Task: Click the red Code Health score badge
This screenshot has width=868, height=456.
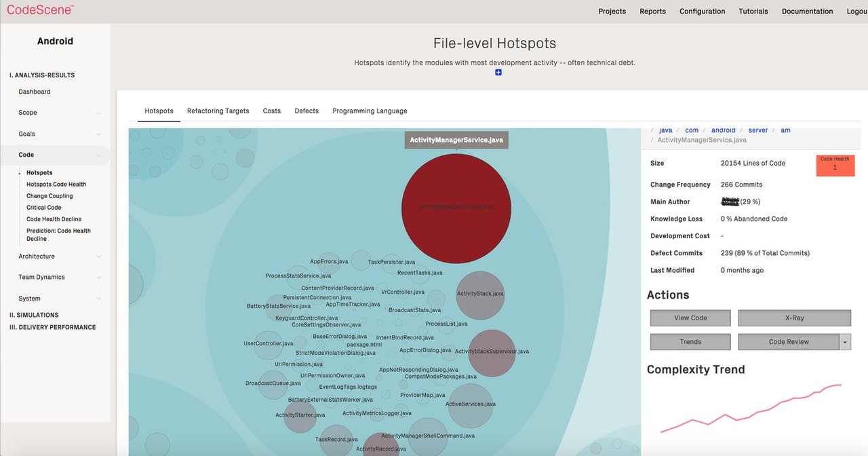Action: pos(835,166)
